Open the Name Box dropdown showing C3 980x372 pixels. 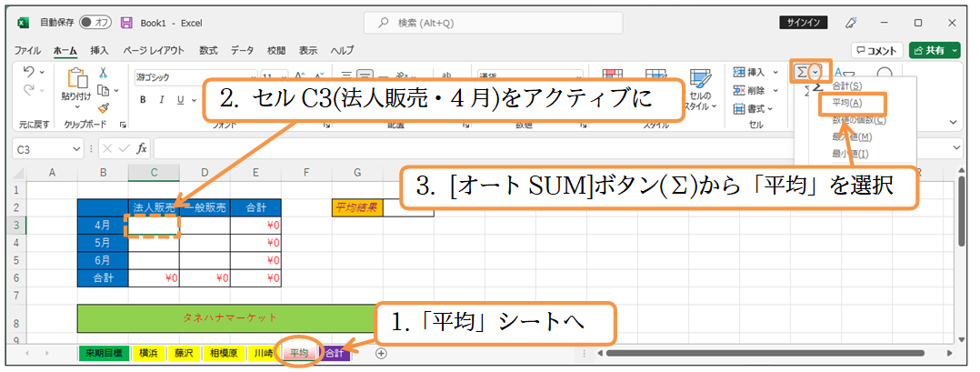(x=78, y=149)
